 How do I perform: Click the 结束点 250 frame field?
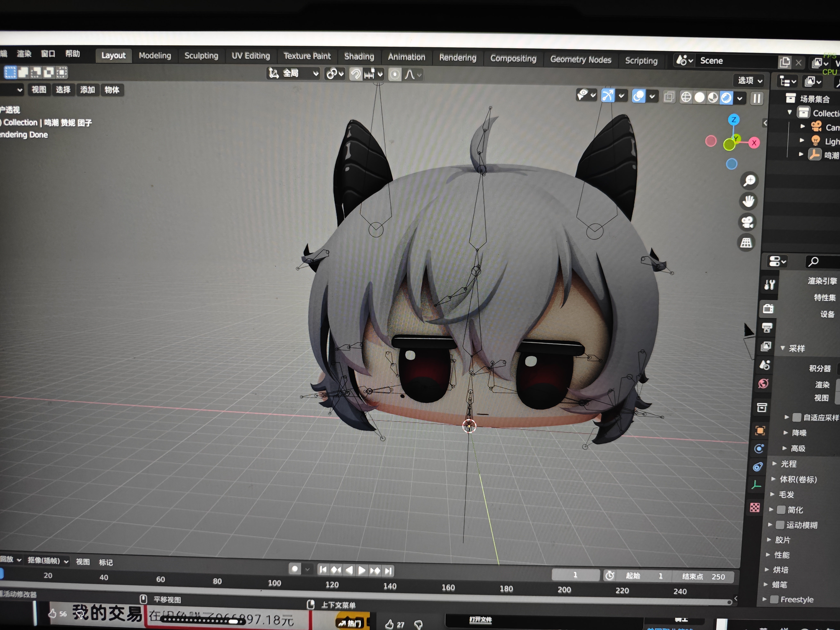[703, 576]
